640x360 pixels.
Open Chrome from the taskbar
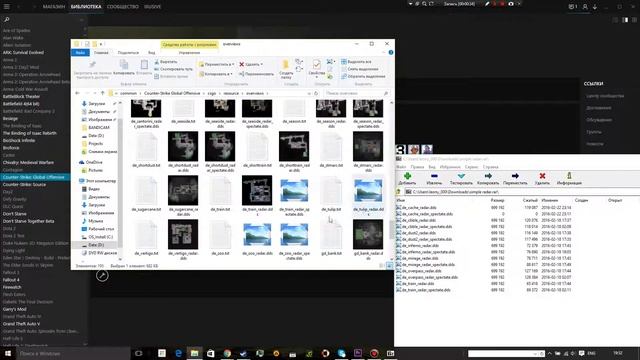(227, 353)
